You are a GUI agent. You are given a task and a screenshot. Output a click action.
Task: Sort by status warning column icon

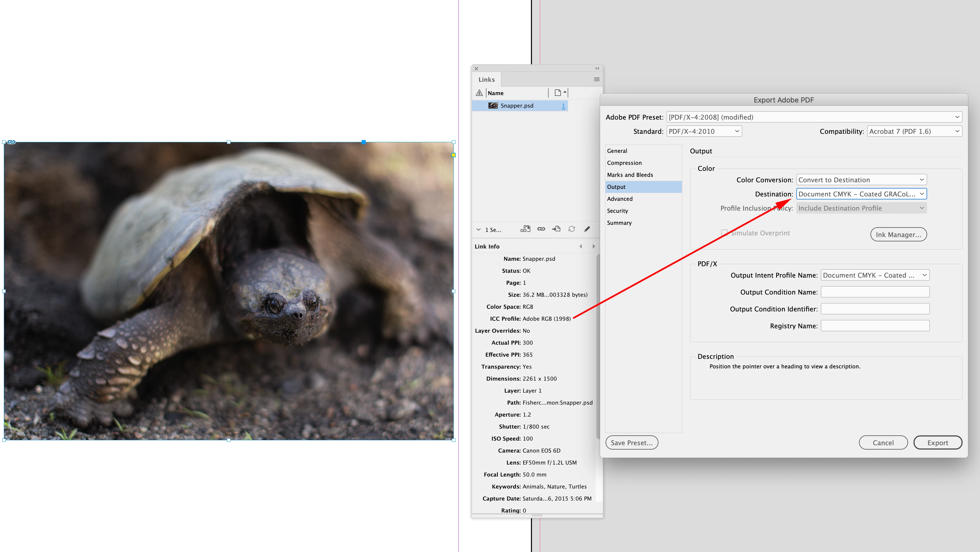click(x=479, y=93)
